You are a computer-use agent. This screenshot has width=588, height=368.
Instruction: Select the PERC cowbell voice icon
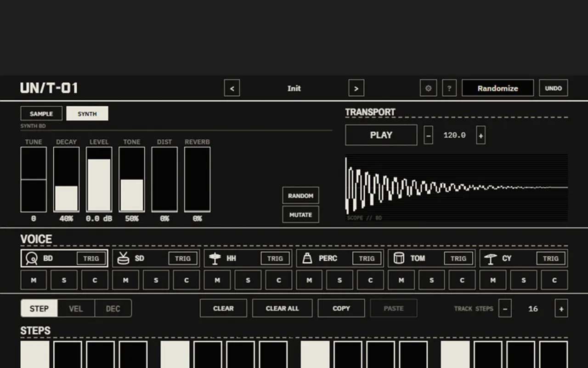(x=307, y=259)
